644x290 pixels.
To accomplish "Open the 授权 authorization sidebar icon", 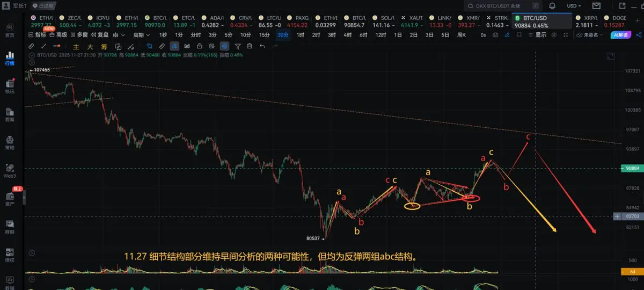I will (10, 255).
